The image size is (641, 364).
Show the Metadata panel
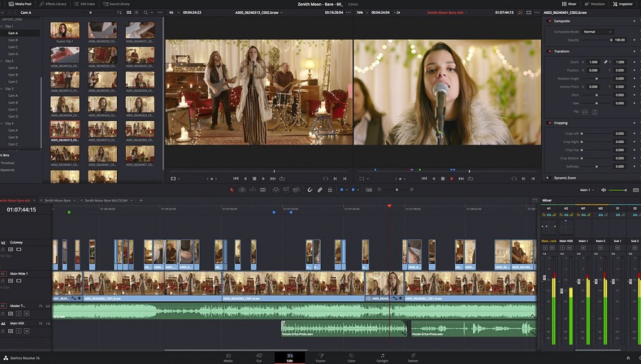595,4
